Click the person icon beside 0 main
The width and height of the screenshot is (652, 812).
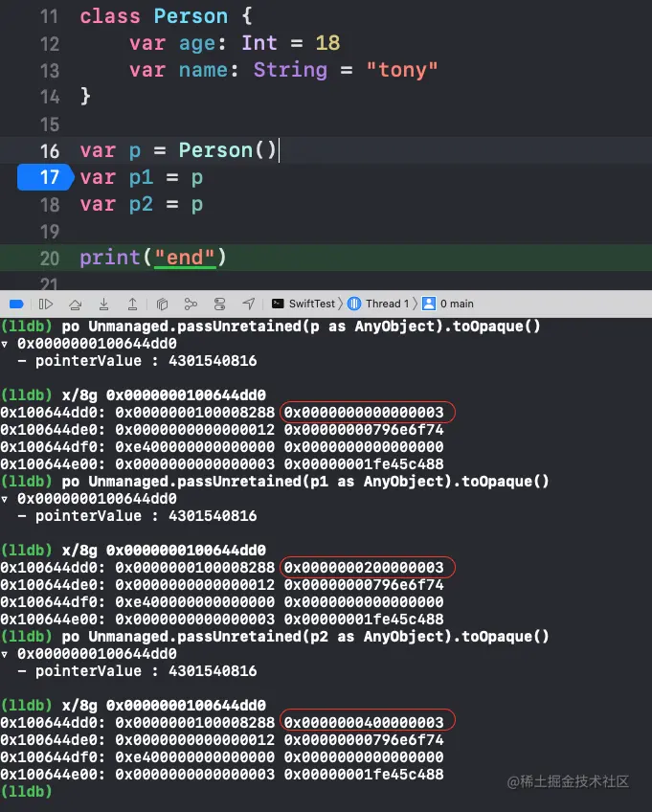click(429, 304)
